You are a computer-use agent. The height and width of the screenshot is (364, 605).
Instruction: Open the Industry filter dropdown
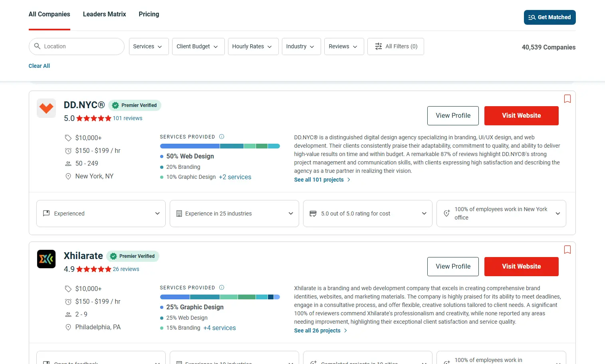[302, 46]
